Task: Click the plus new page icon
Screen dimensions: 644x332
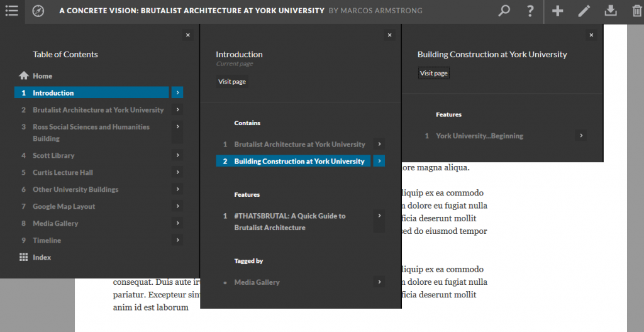Action: pos(557,11)
